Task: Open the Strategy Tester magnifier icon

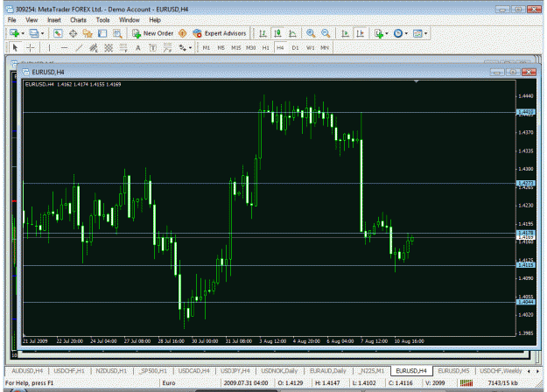Action: [x=117, y=33]
